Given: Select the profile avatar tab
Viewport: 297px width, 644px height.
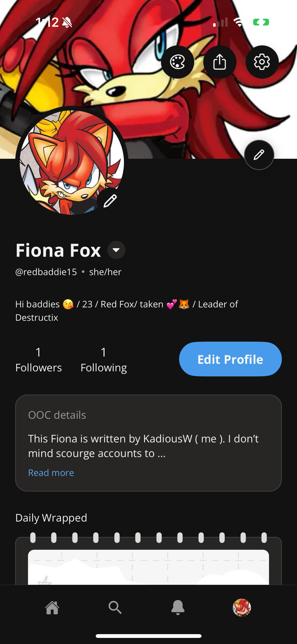Looking at the screenshot, I should (x=242, y=608).
